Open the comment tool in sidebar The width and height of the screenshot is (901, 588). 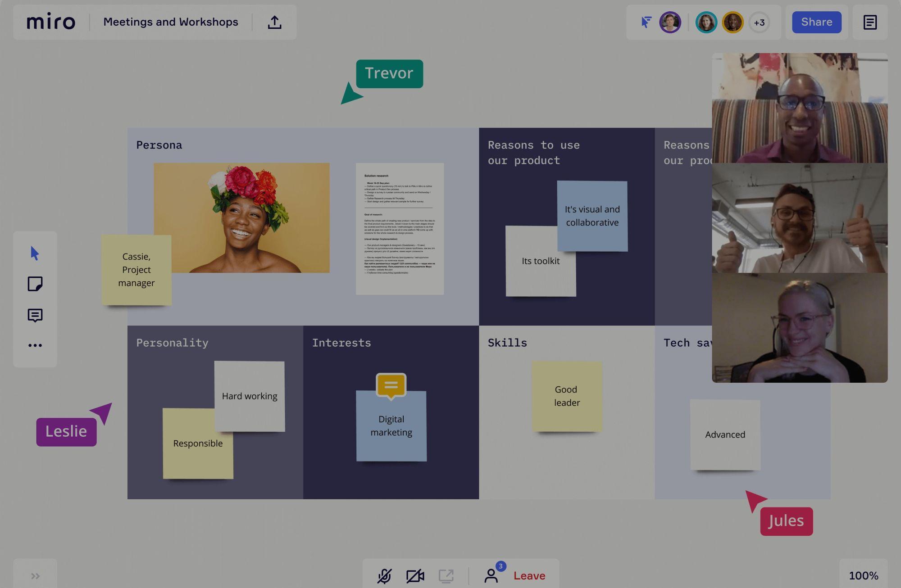(x=35, y=315)
